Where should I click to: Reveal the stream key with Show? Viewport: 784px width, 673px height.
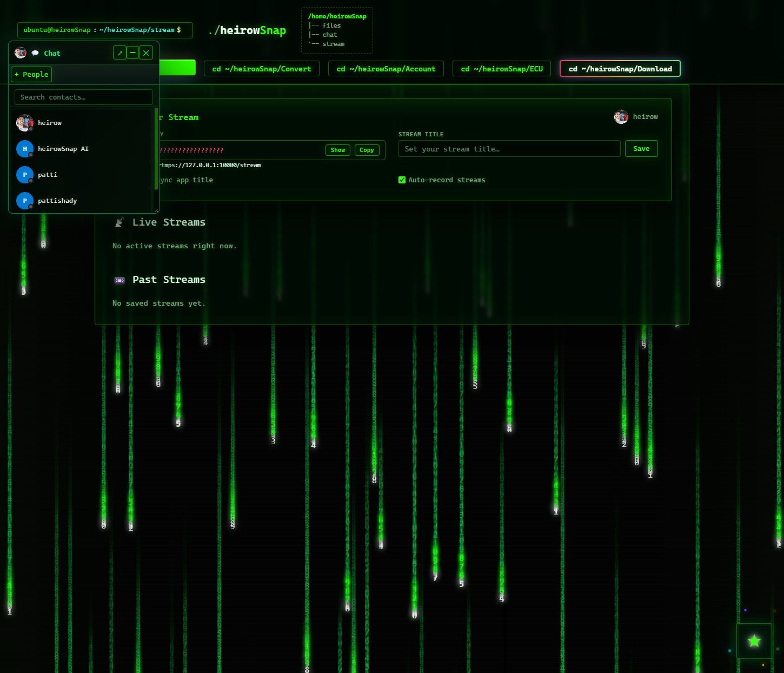(338, 150)
